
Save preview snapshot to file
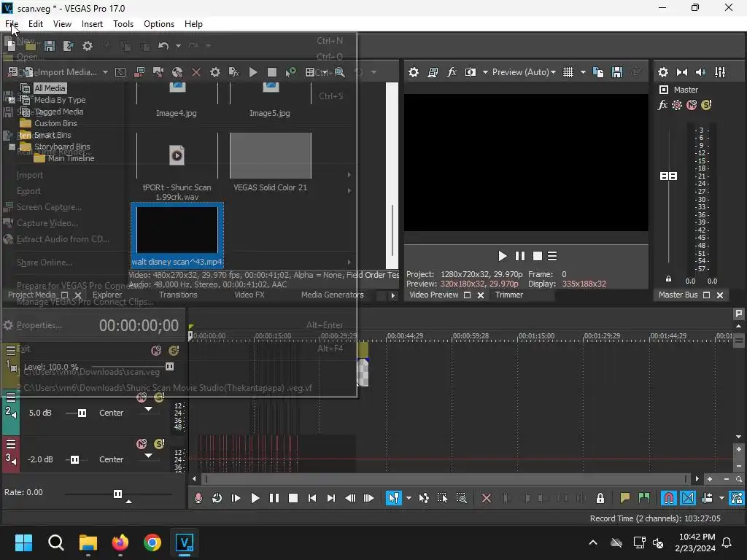coord(617,72)
